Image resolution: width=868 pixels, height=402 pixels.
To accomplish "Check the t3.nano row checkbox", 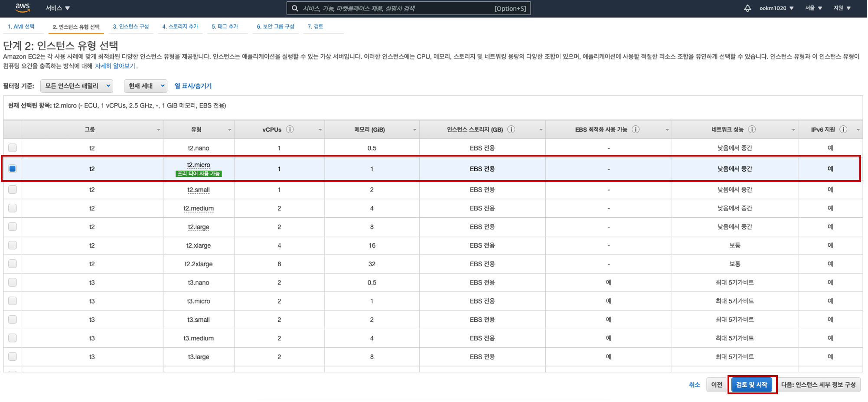I will (x=13, y=282).
